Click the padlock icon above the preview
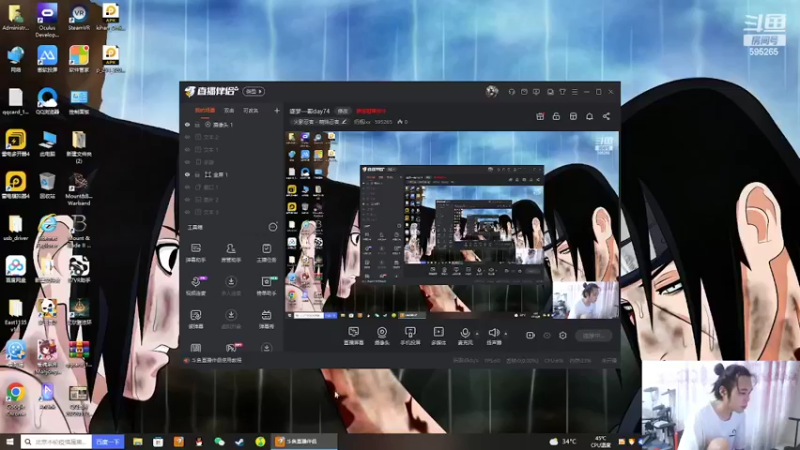Viewport: 800px width, 450px height. [x=556, y=116]
